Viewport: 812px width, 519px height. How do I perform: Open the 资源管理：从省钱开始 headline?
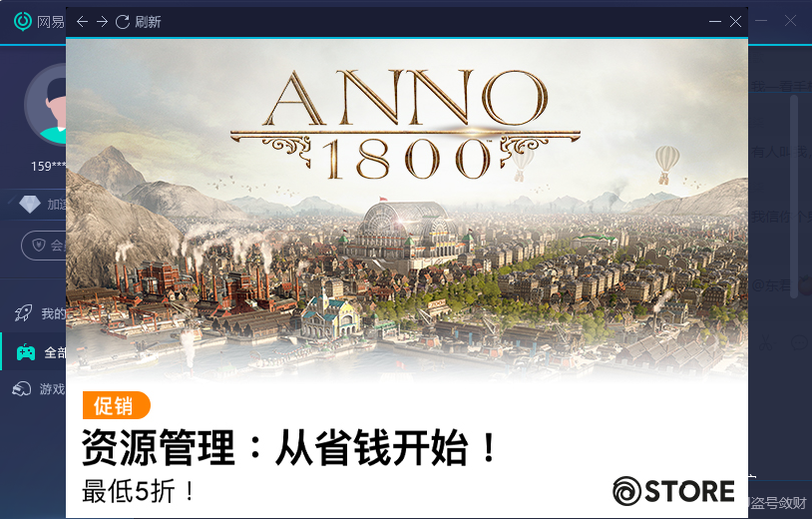tap(289, 448)
